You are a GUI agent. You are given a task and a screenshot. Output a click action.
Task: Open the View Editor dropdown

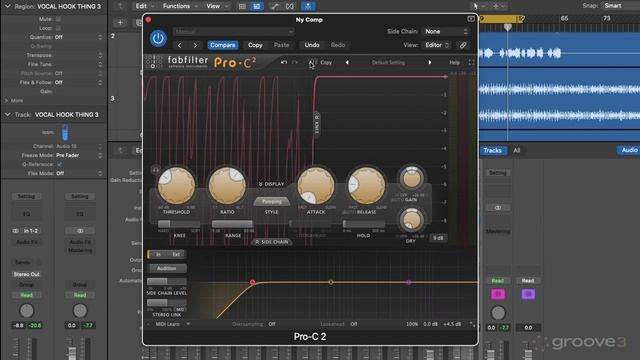coord(437,45)
